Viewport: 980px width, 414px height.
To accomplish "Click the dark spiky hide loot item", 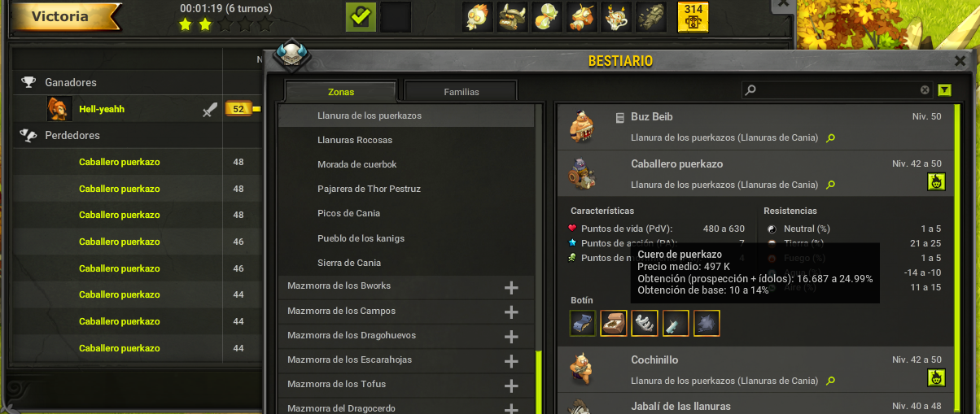I will [x=707, y=323].
